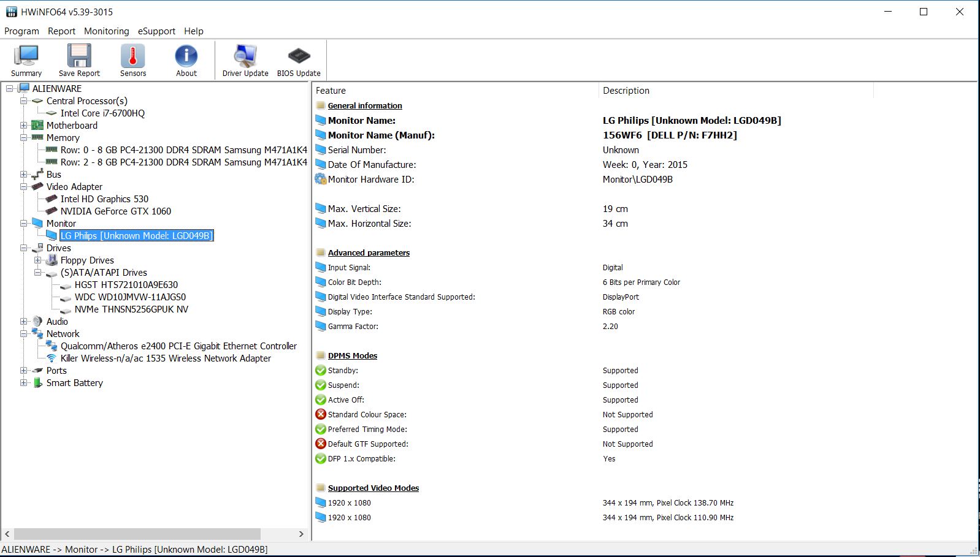Click the Description column header
This screenshot has height=557, width=980.
(736, 90)
